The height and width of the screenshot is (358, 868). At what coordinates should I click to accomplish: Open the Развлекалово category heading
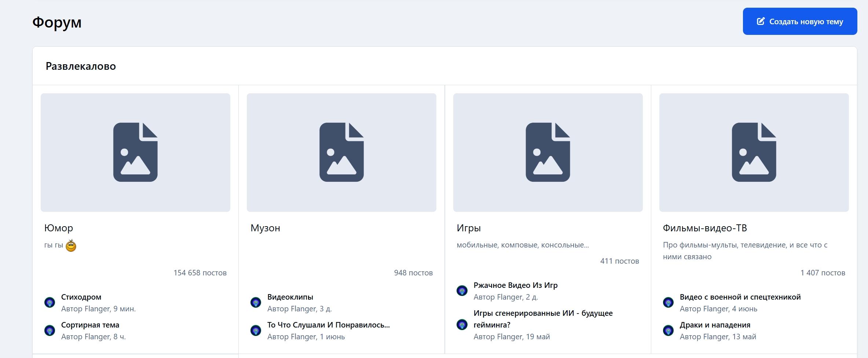[x=81, y=66]
